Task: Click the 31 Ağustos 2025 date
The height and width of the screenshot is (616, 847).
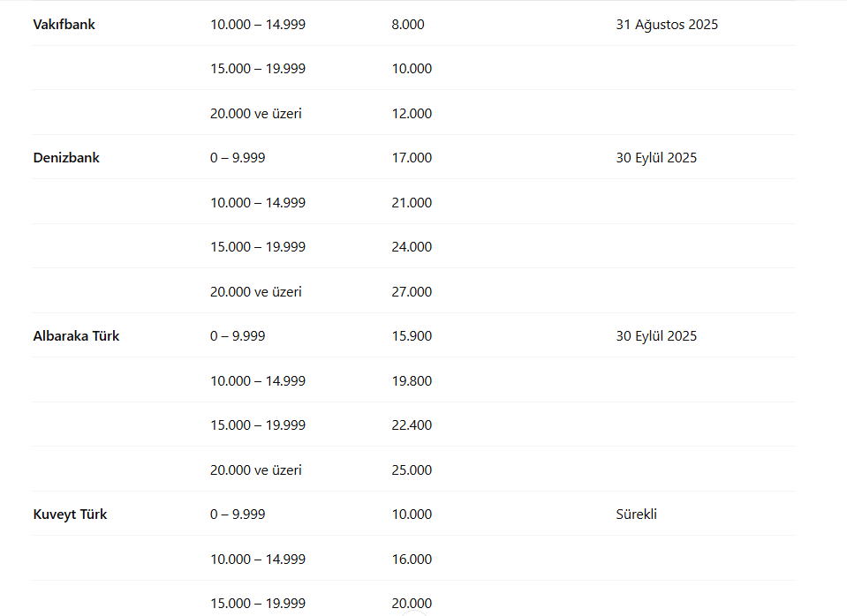Action: pyautogui.click(x=667, y=25)
